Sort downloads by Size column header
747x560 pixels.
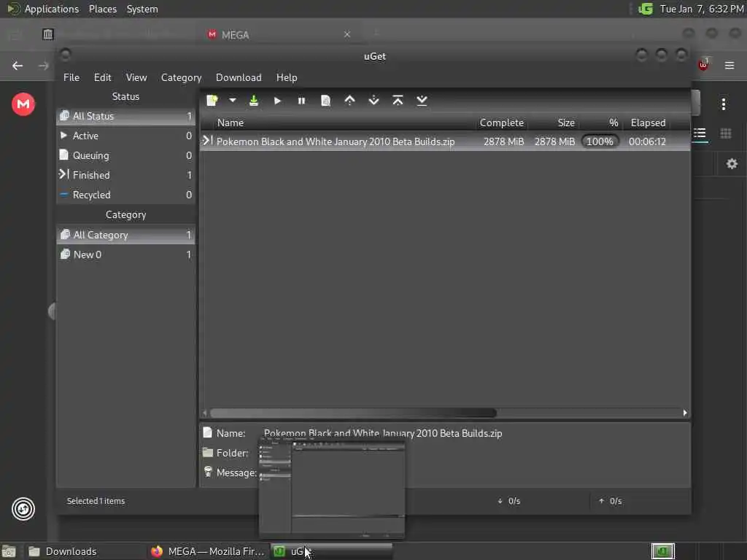point(553,122)
